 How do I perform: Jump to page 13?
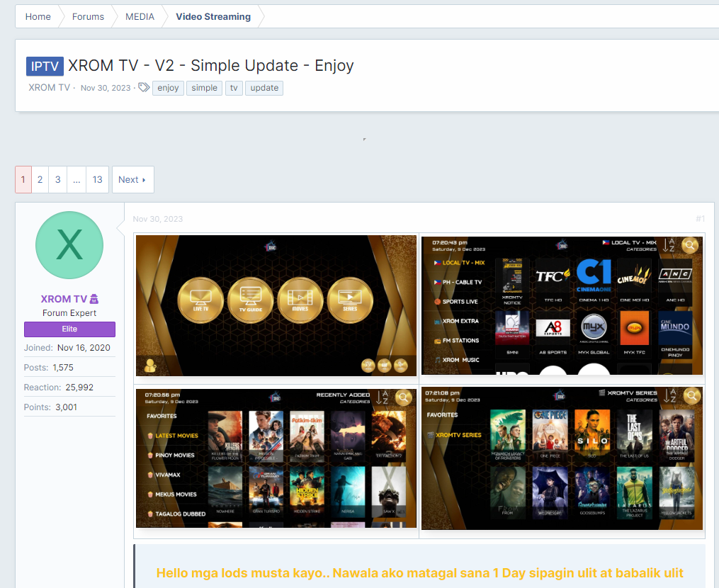(97, 179)
